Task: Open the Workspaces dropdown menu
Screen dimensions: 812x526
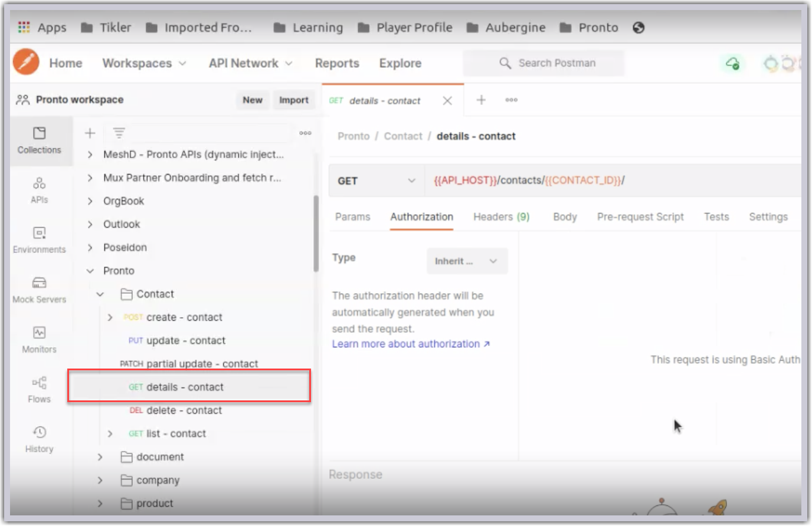Action: coord(144,63)
